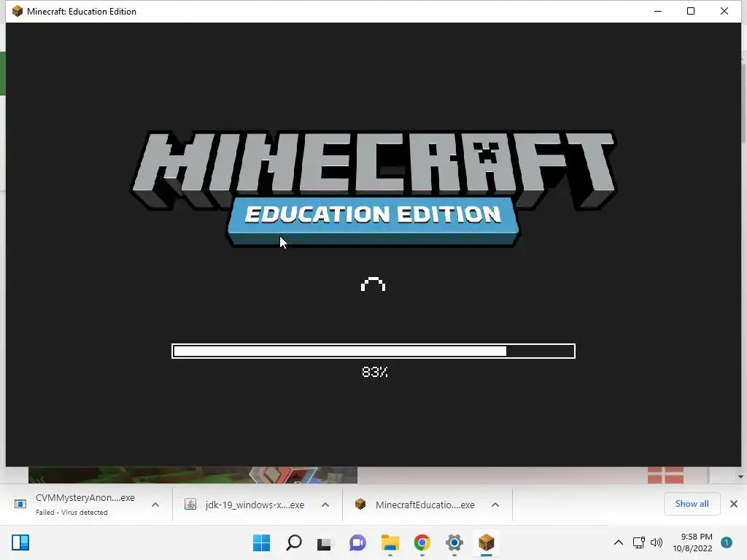
Task: Expand options for MinecraftEducation download
Action: pyautogui.click(x=495, y=505)
